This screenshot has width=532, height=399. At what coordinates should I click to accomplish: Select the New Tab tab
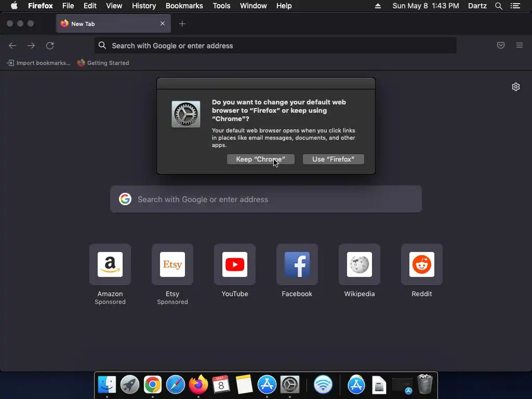pyautogui.click(x=113, y=24)
